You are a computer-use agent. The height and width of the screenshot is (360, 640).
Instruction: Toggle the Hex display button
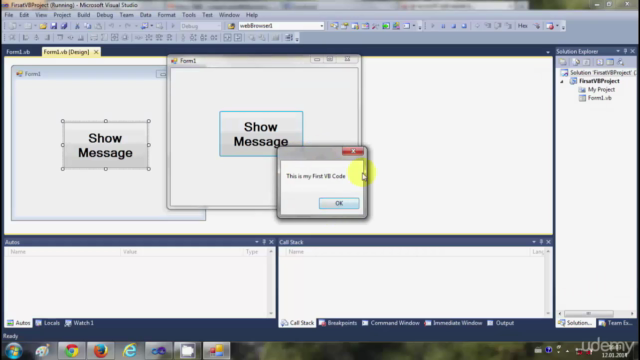coord(522,26)
